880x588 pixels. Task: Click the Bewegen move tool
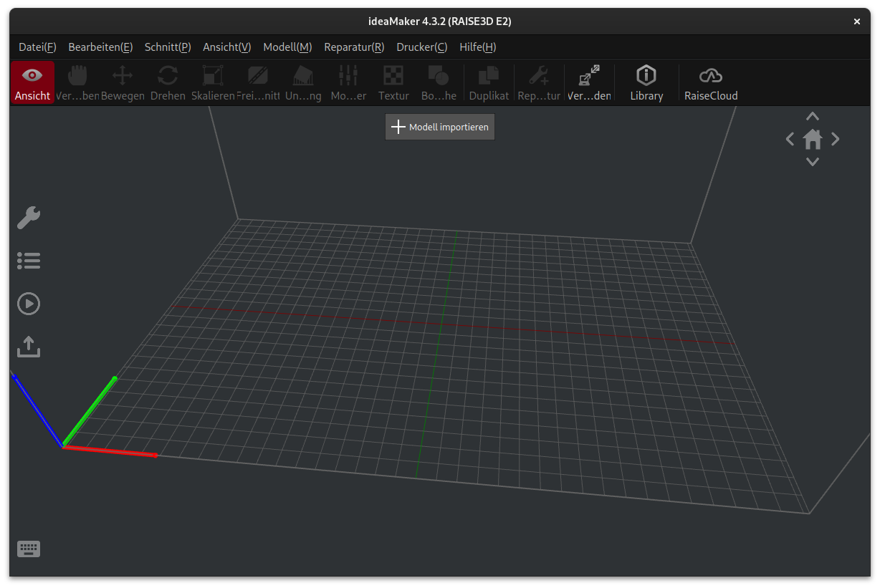pyautogui.click(x=123, y=82)
